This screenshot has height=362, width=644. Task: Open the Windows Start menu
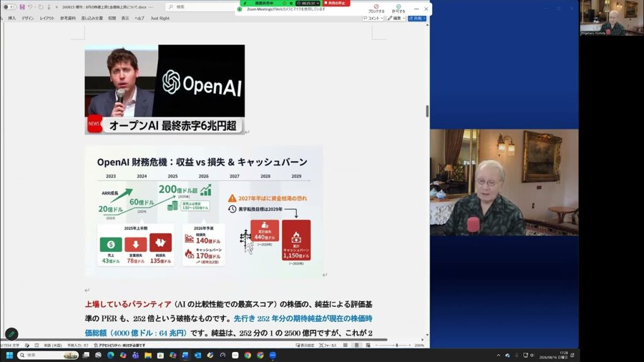coord(9,355)
